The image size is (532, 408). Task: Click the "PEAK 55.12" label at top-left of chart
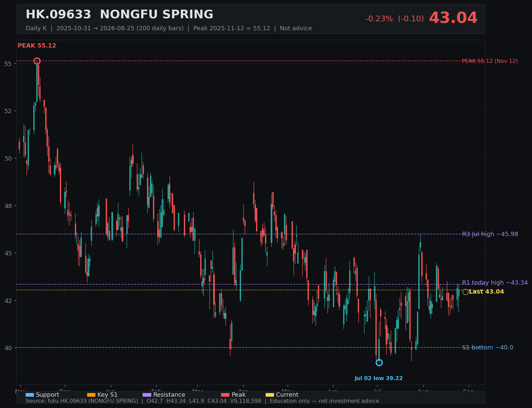[x=37, y=46]
